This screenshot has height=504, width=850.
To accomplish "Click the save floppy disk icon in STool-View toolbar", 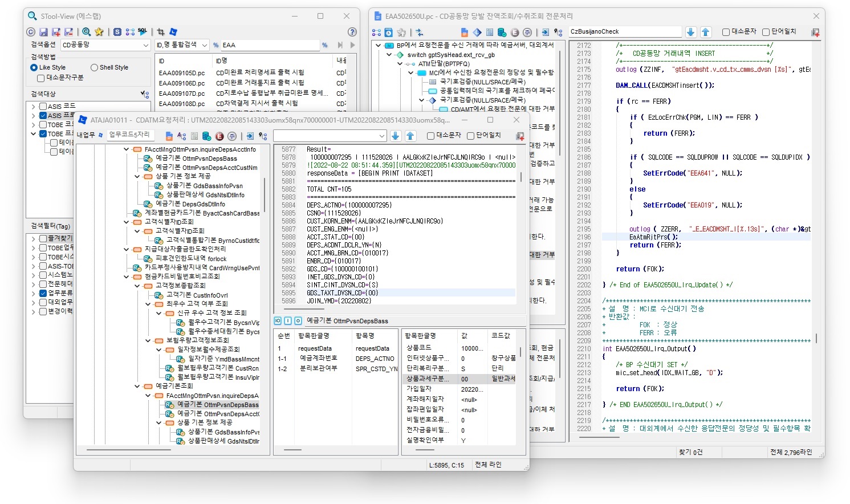I will (43, 32).
